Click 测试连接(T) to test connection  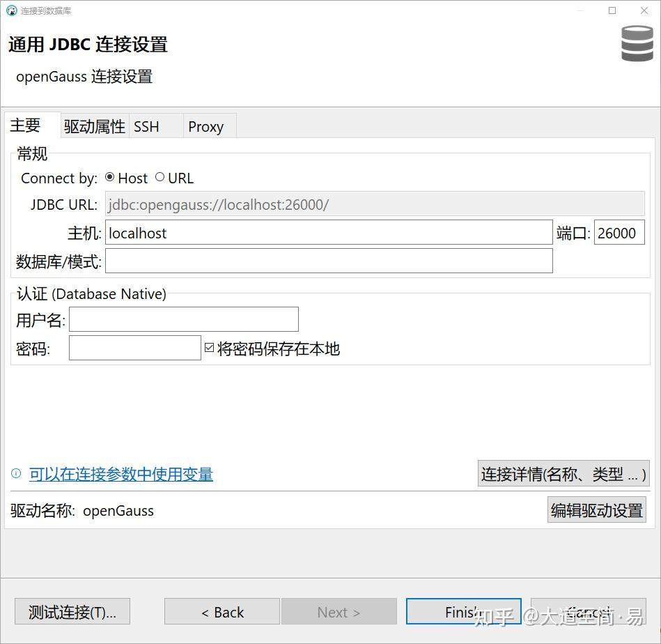[x=71, y=611]
